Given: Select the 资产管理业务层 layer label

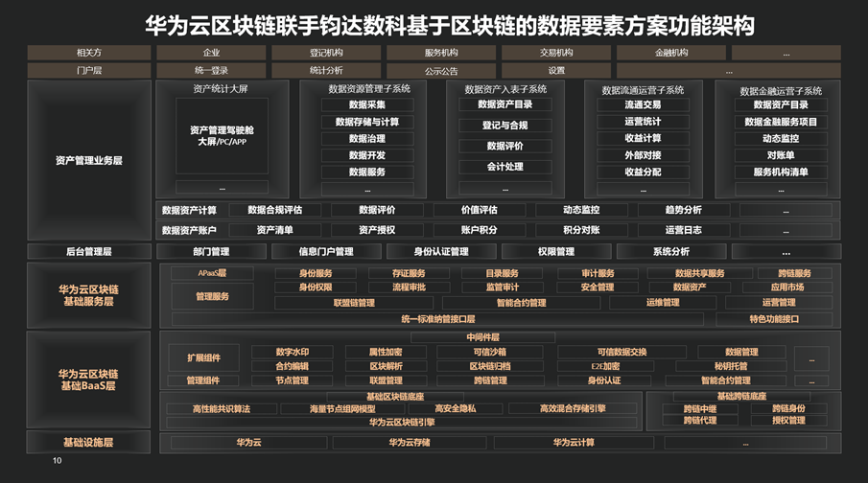Looking at the screenshot, I should coord(89,160).
